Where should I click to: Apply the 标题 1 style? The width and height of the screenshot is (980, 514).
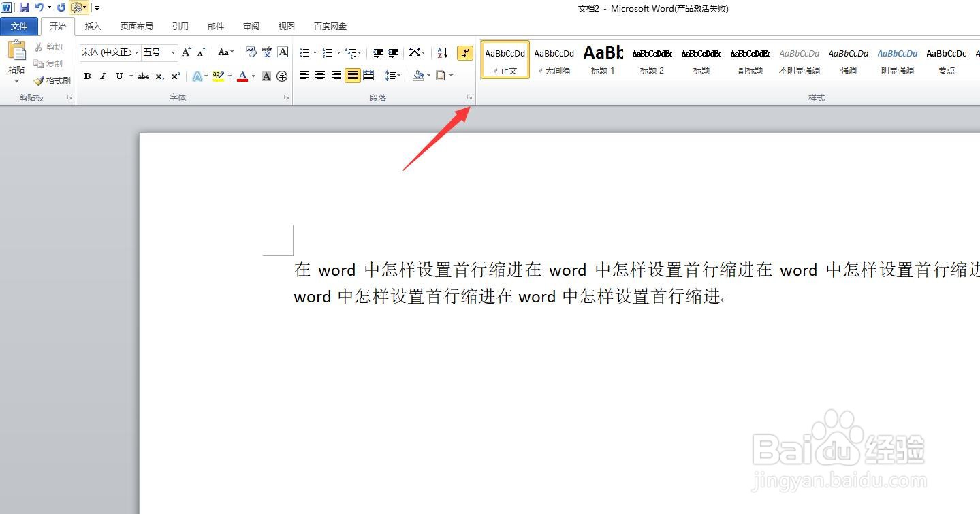(x=603, y=60)
